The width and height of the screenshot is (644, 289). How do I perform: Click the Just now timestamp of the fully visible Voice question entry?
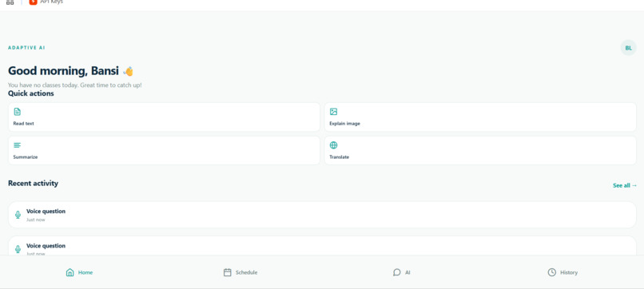[x=36, y=220]
